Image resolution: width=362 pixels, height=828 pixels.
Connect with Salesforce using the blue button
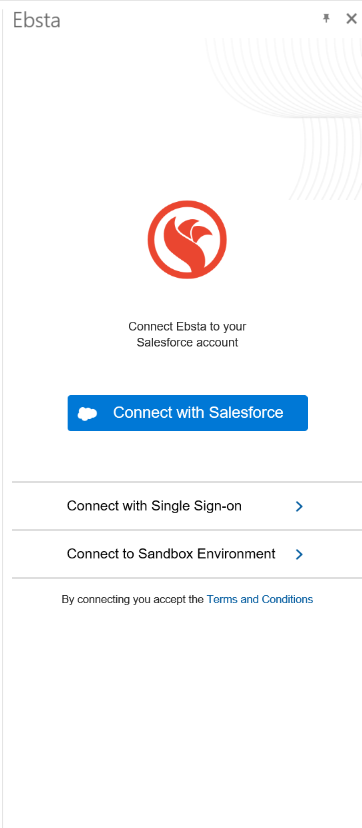(x=187, y=413)
